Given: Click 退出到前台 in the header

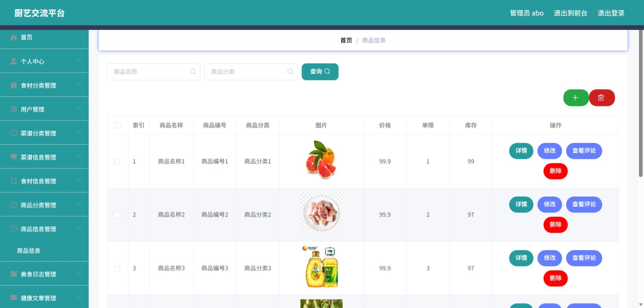Looking at the screenshot, I should [570, 13].
